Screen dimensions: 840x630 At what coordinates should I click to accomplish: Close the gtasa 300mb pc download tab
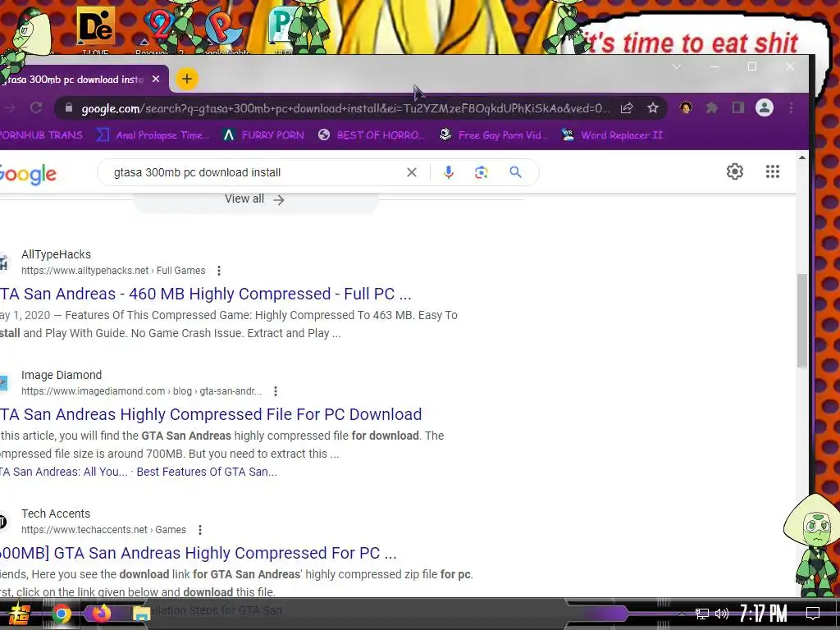tap(156, 79)
